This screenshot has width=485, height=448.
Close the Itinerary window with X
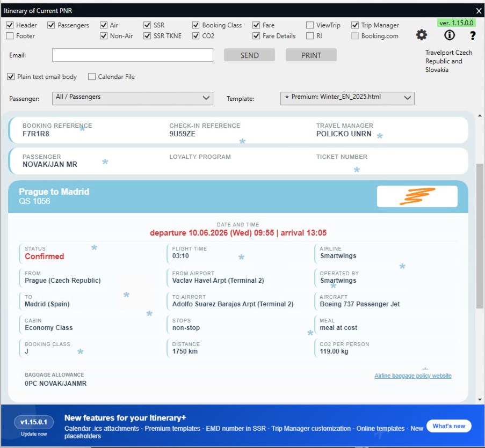(x=479, y=10)
